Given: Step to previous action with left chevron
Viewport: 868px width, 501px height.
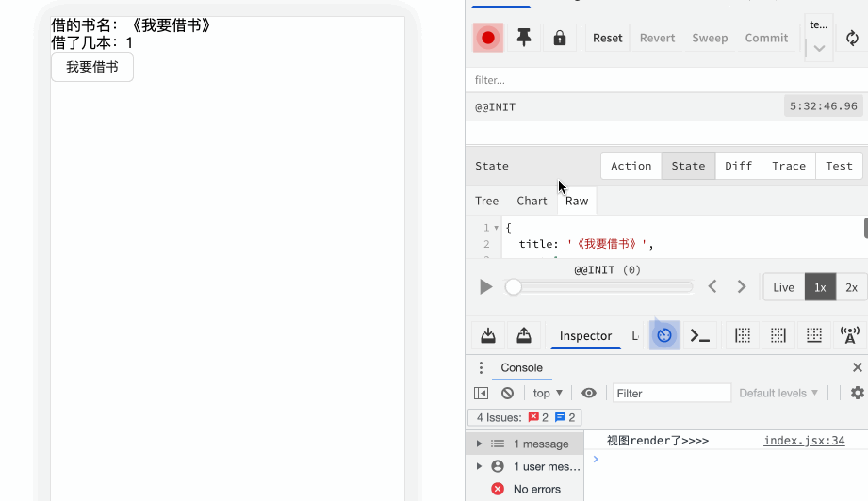Looking at the screenshot, I should [x=712, y=286].
